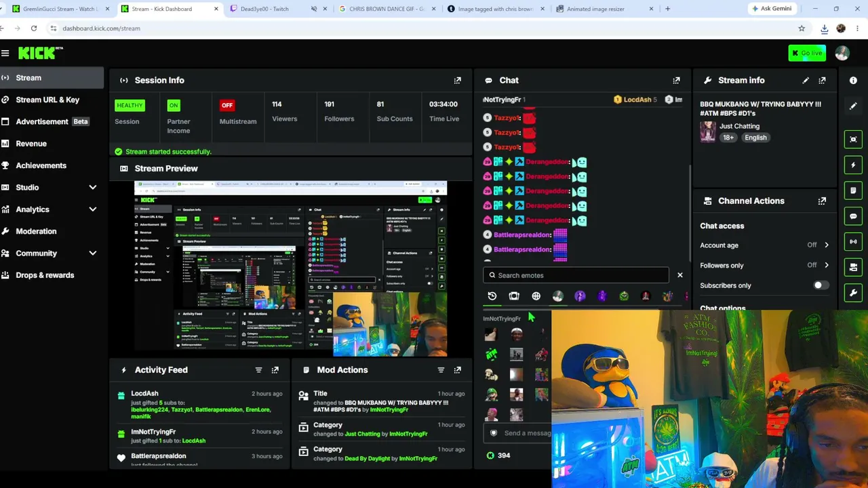This screenshot has width=868, height=488.
Task: Reload the dashboard page
Action: pos(34,28)
